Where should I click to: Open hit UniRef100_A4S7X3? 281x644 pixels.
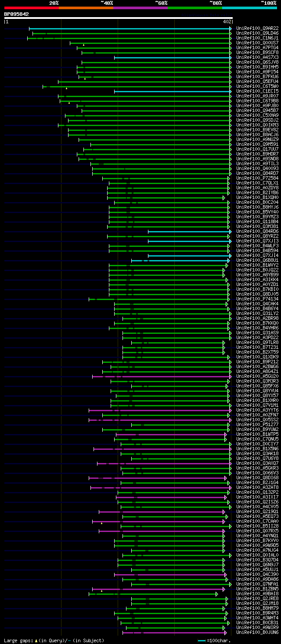[257, 57]
